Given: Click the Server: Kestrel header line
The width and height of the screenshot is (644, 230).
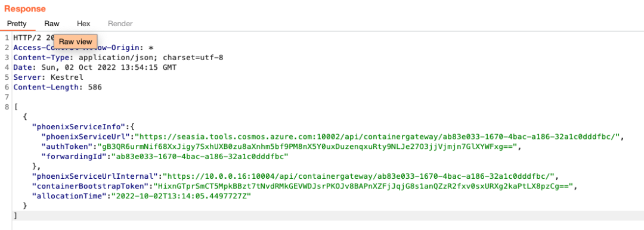Looking at the screenshot, I should coord(48,77).
